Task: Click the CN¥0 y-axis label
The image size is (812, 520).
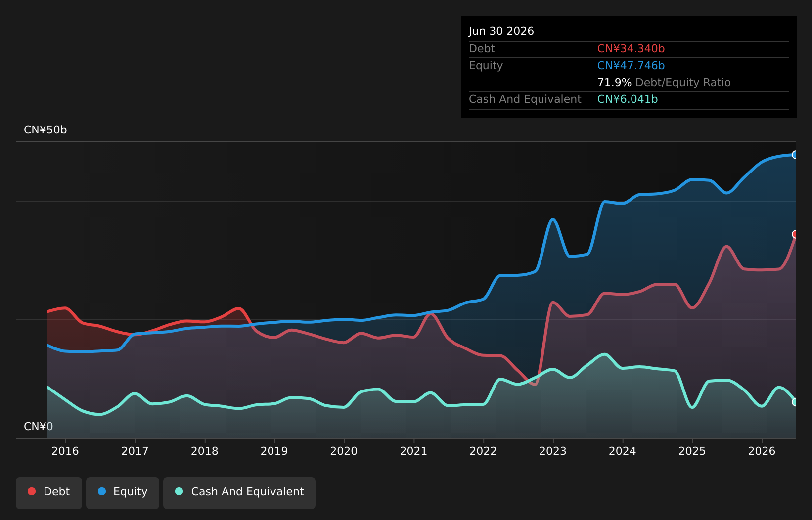Action: coord(39,427)
